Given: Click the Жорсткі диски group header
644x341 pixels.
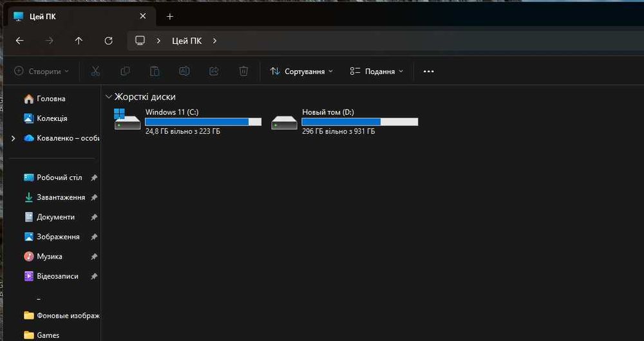Looking at the screenshot, I should tap(145, 97).
